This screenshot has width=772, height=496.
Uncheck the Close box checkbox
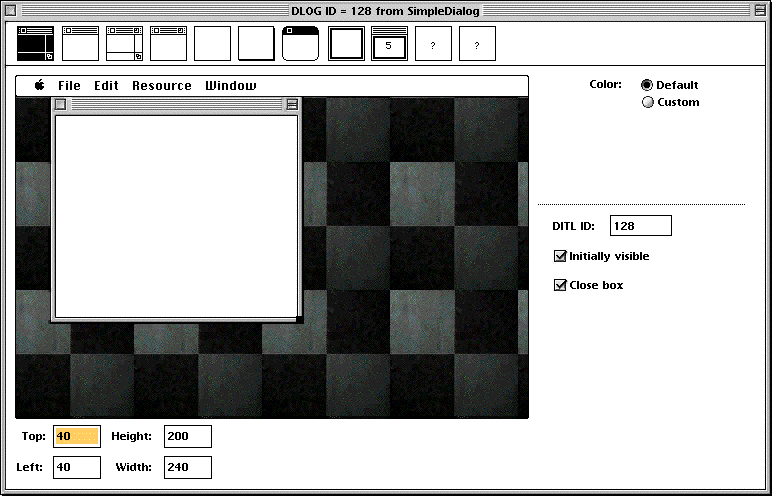[x=560, y=285]
